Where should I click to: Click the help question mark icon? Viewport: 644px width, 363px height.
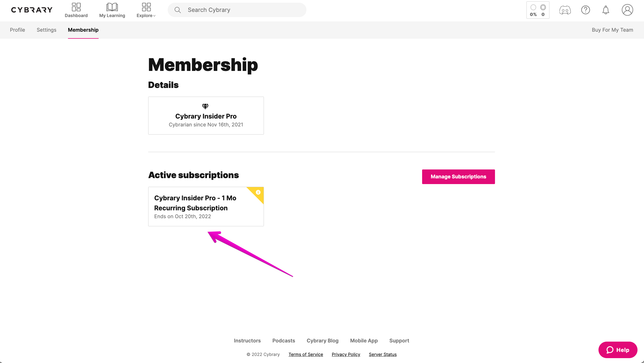585,10
